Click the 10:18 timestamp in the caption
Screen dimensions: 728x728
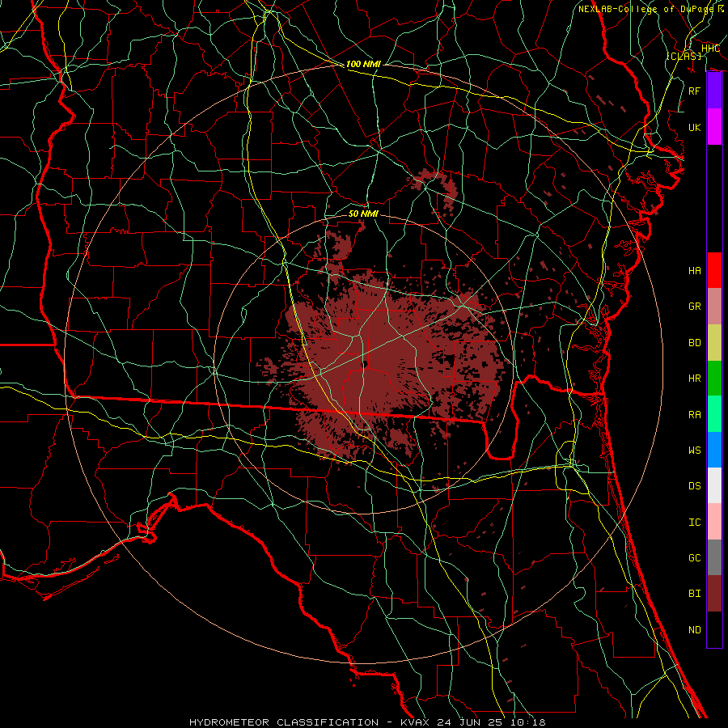528,722
